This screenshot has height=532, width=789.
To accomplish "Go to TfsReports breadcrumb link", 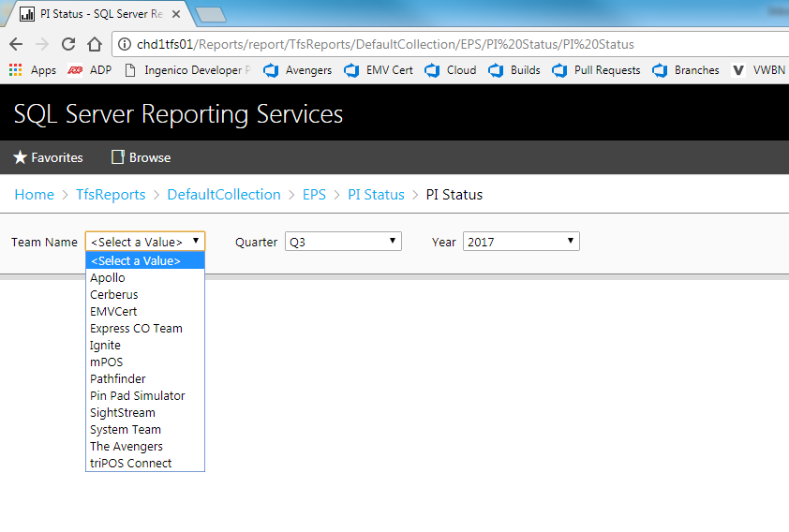I will click(111, 195).
